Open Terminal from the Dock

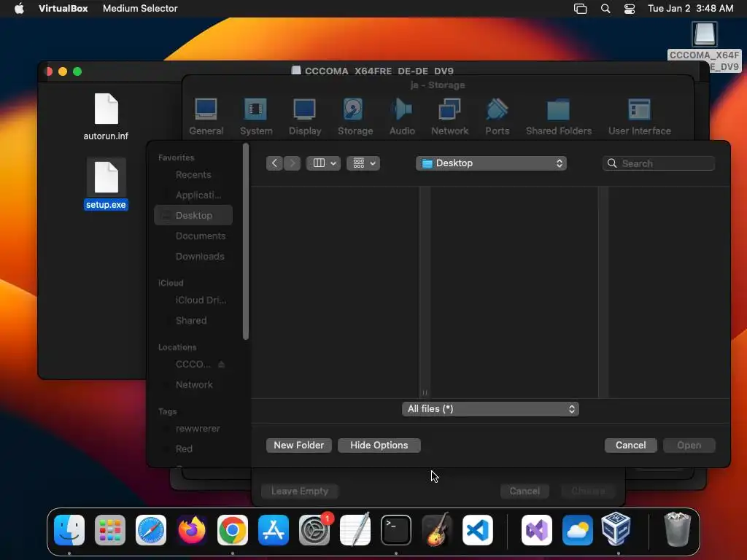tap(396, 530)
